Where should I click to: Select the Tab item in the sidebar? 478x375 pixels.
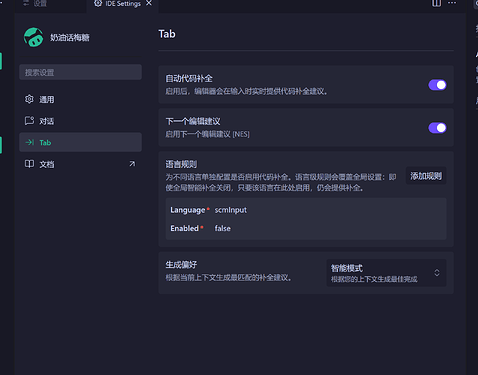coord(80,142)
